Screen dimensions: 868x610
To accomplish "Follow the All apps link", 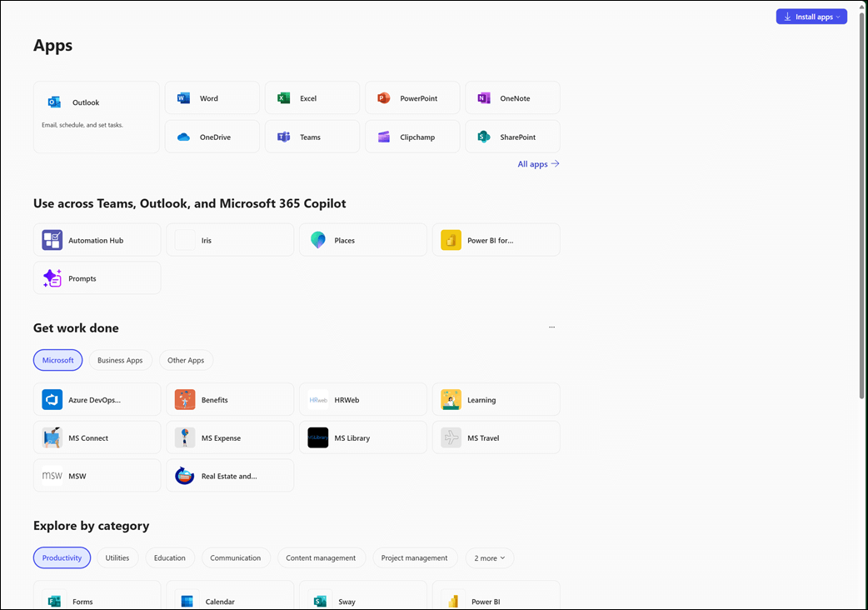I will tap(538, 163).
